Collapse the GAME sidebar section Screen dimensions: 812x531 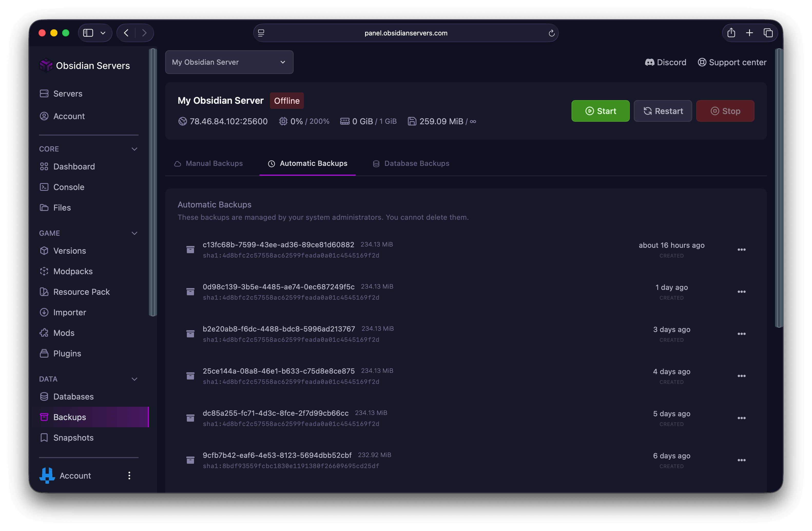pos(134,233)
